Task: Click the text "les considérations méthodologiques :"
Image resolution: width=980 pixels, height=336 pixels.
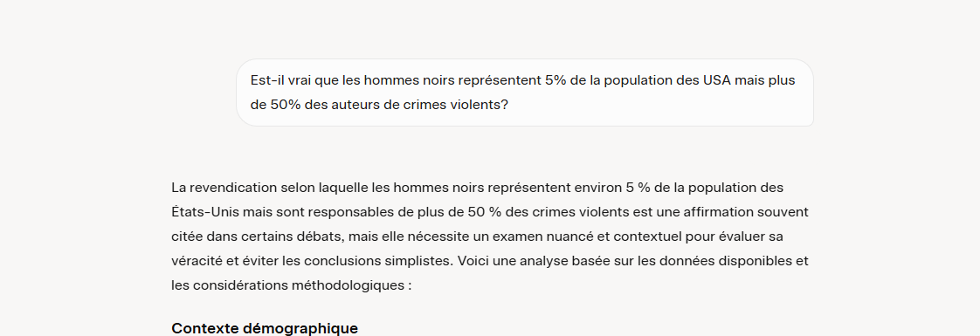Action: [291, 285]
